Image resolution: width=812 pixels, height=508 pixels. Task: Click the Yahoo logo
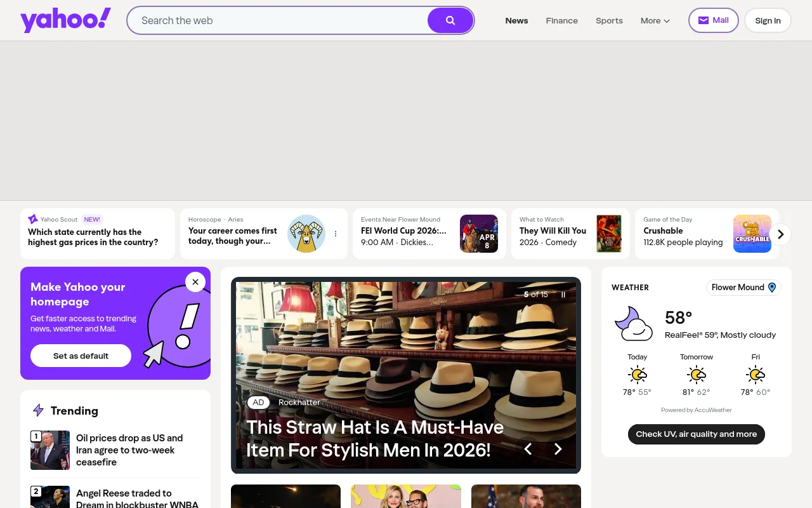click(65, 20)
